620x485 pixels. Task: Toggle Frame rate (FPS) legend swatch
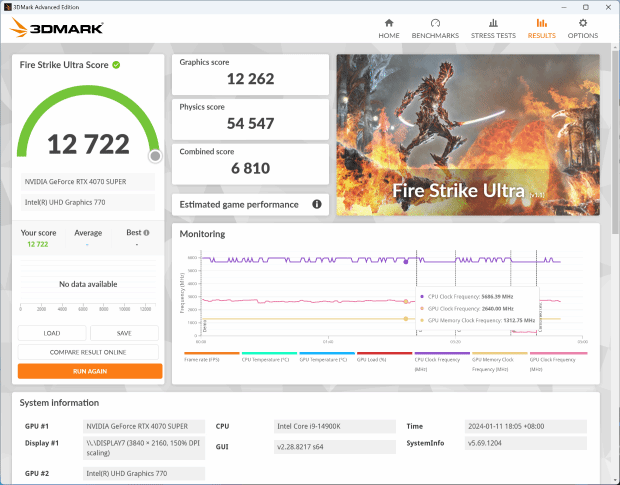[212, 353]
